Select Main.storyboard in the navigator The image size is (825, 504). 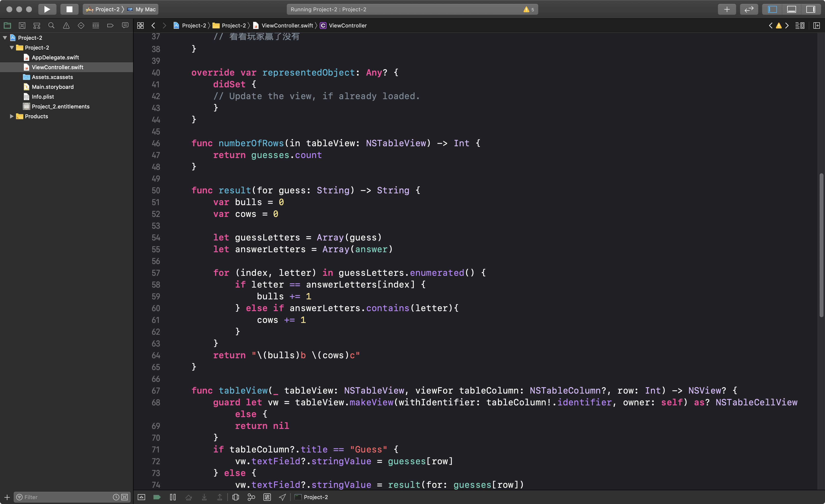[53, 87]
